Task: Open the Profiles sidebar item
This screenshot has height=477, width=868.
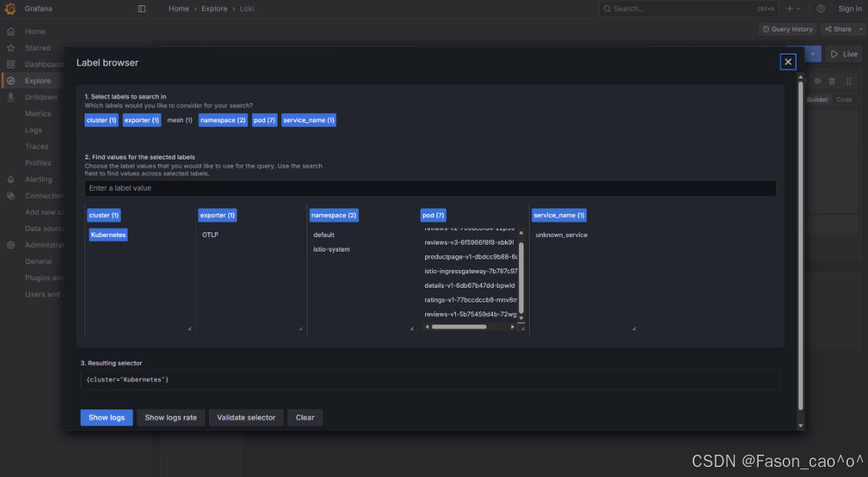Action: [38, 163]
